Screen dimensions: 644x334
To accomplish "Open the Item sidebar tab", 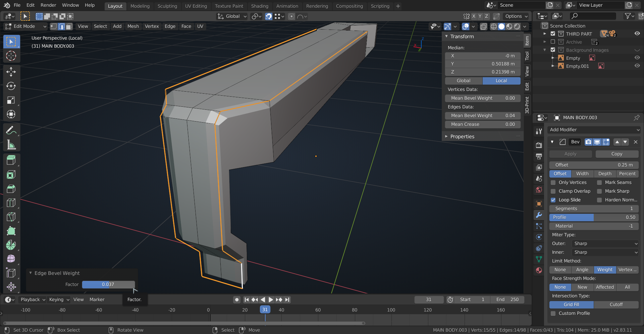I will [527, 41].
